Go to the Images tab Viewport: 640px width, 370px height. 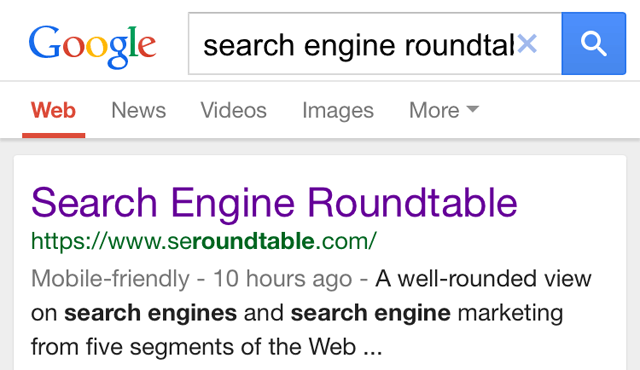click(338, 110)
